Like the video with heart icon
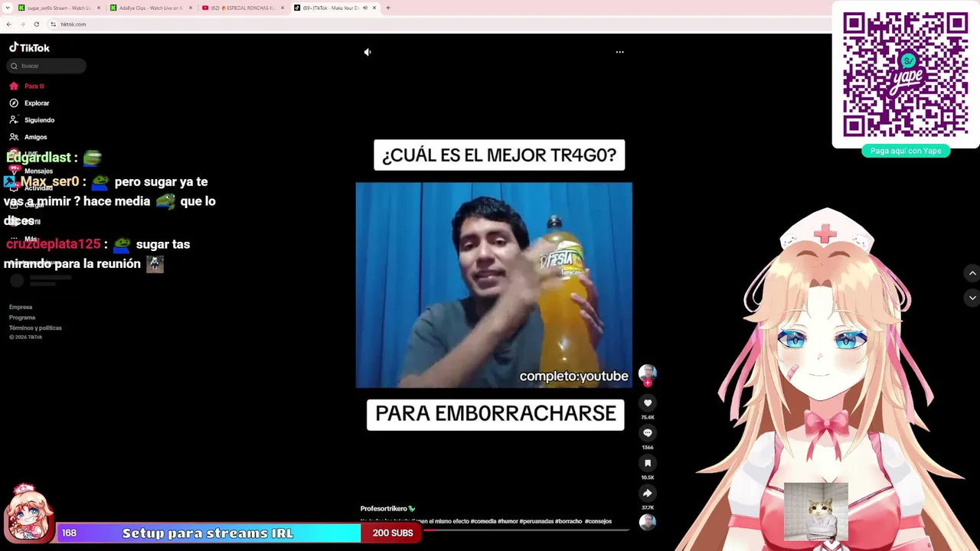Image resolution: width=980 pixels, height=551 pixels. click(x=648, y=403)
